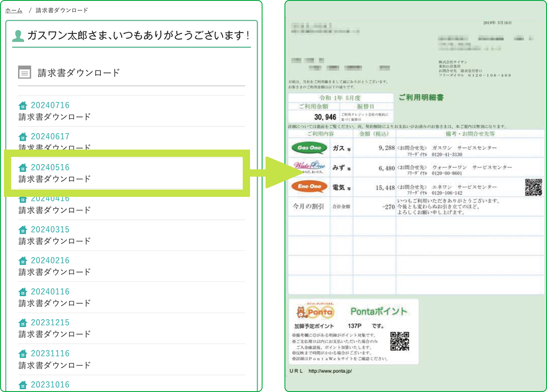This screenshot has width=547, height=392.
Task: Click the home icon beside 20240716
Action: click(x=23, y=106)
